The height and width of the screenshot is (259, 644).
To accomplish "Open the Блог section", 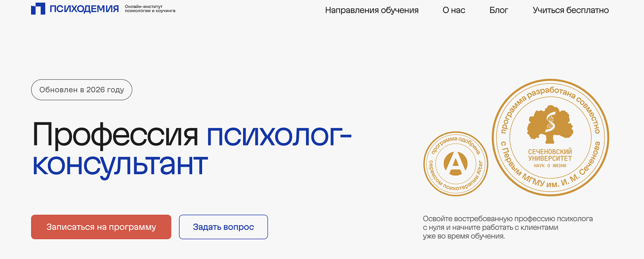I will click(x=499, y=10).
